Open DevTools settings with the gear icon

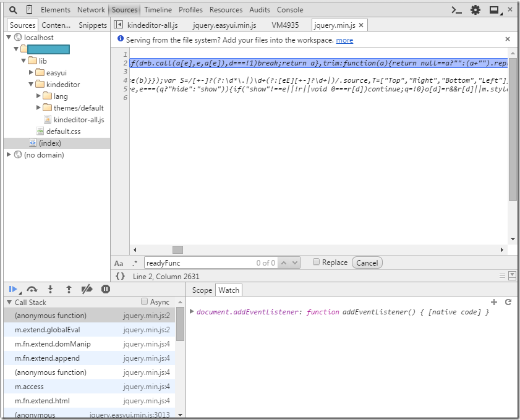(475, 10)
